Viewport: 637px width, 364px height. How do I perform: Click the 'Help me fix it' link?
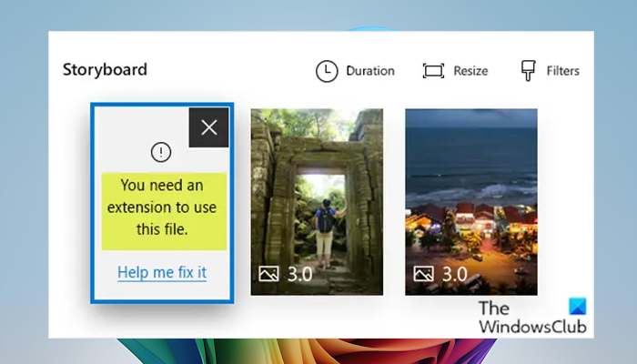pos(162,272)
